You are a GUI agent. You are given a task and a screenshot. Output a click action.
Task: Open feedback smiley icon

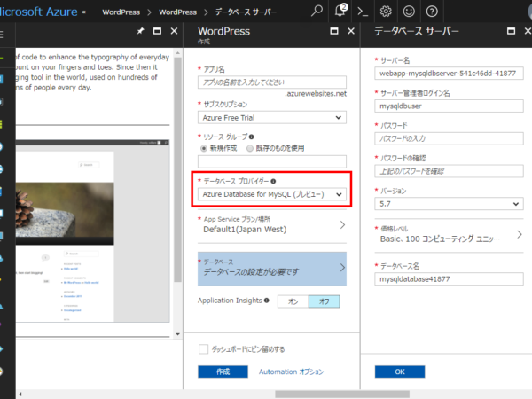409,12
